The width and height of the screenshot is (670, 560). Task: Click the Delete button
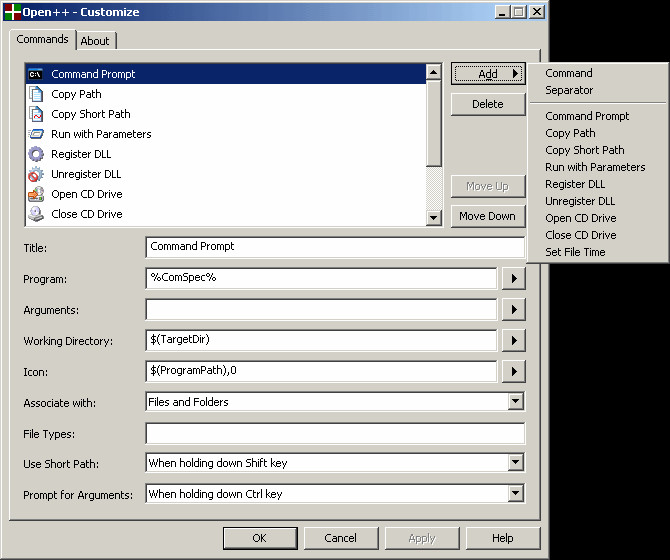(x=488, y=104)
